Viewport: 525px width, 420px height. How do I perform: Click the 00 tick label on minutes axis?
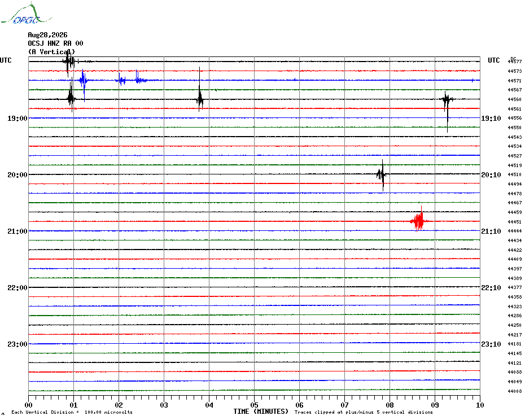pyautogui.click(x=28, y=405)
